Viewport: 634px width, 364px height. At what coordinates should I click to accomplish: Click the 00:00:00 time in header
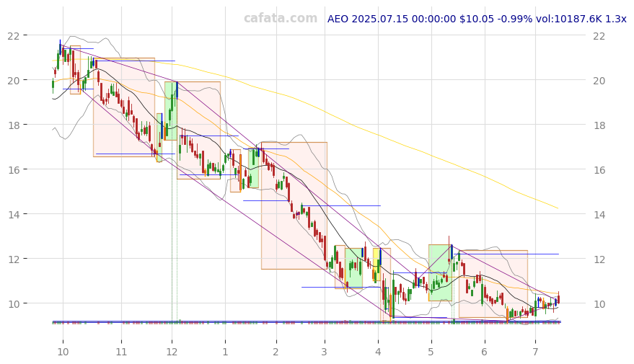click(x=434, y=19)
